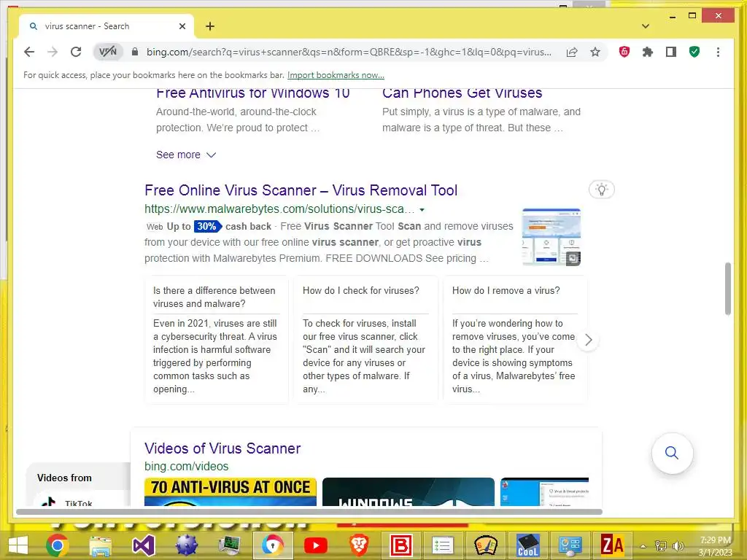Open Videos of Virus Scanner heading
Screen dimensions: 747x560
222,448
